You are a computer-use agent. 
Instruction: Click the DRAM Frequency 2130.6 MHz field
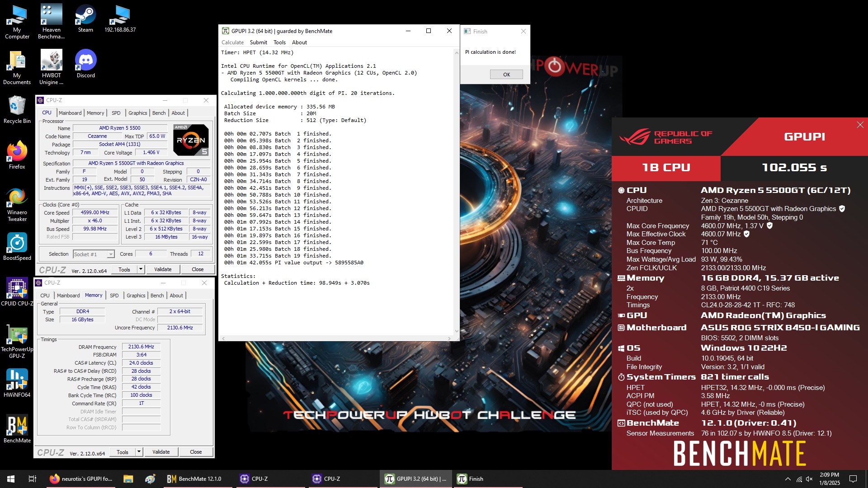141,347
